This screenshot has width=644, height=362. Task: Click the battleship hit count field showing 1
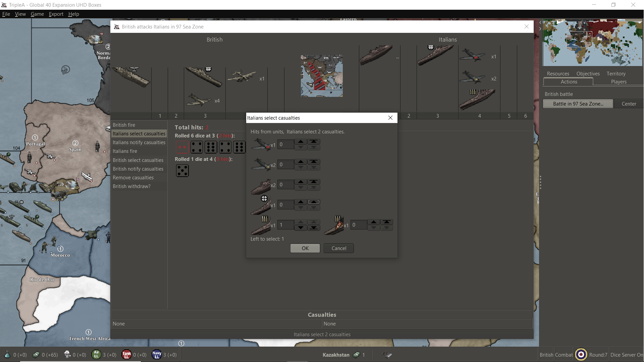286,225
